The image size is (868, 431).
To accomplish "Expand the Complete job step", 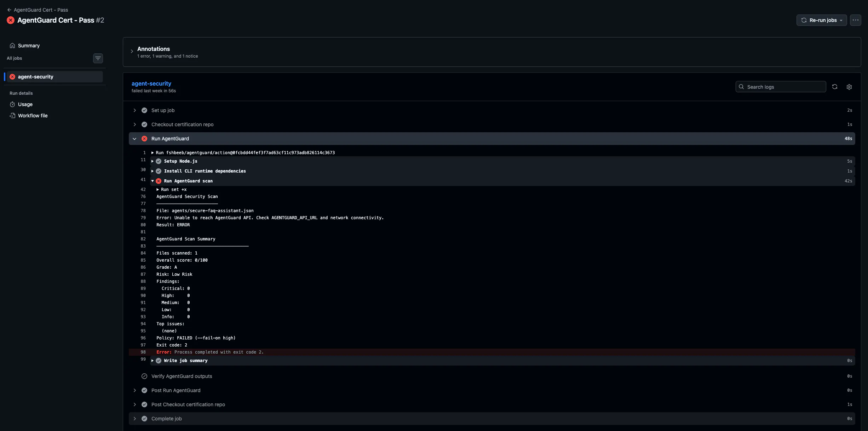I will 134,419.
